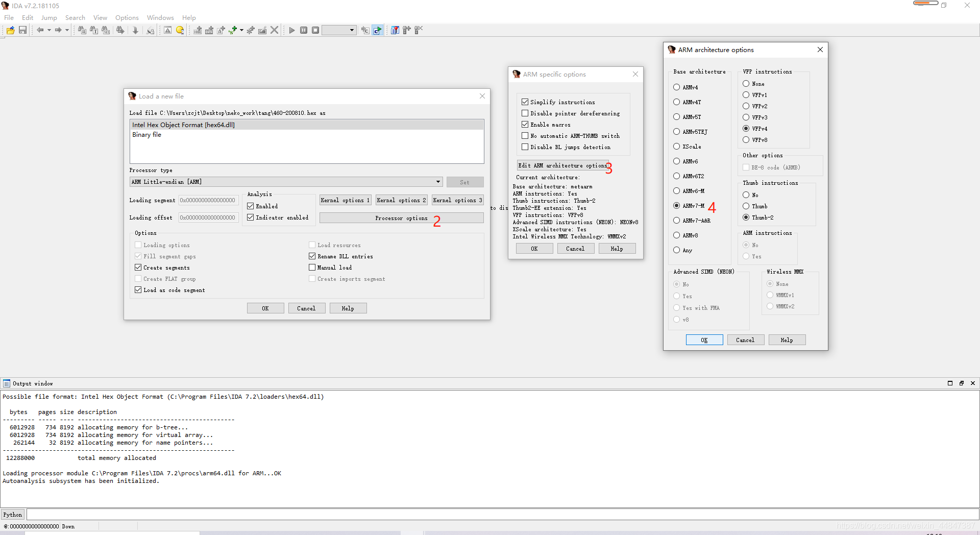Image resolution: width=980 pixels, height=535 pixels.
Task: Click Help in Load a new file dialog
Action: click(348, 308)
